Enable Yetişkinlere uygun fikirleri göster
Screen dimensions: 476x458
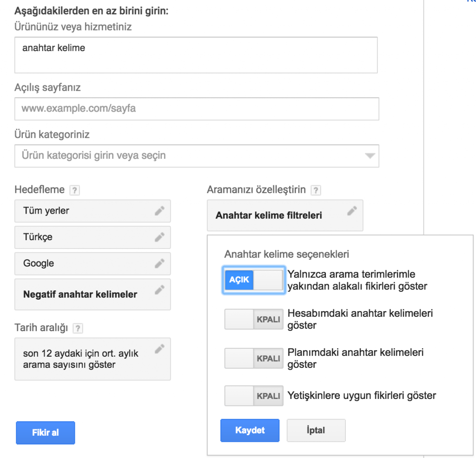click(253, 396)
